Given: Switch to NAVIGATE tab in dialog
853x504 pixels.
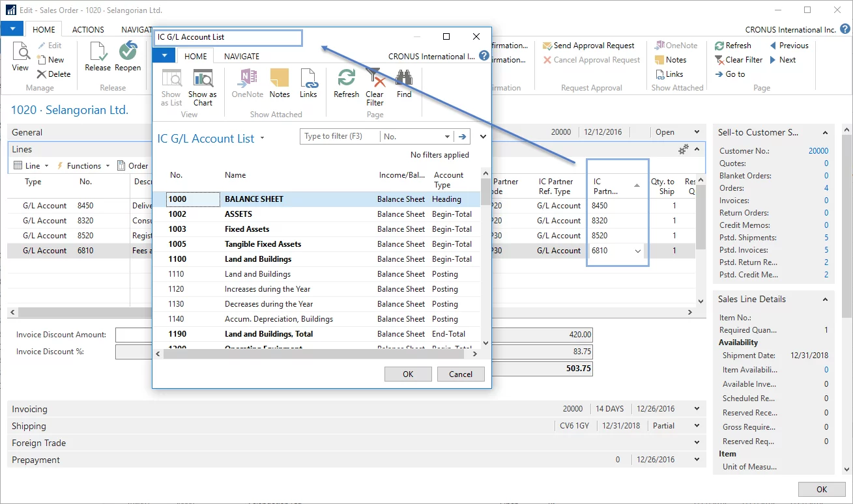Looking at the screenshot, I should pos(242,57).
